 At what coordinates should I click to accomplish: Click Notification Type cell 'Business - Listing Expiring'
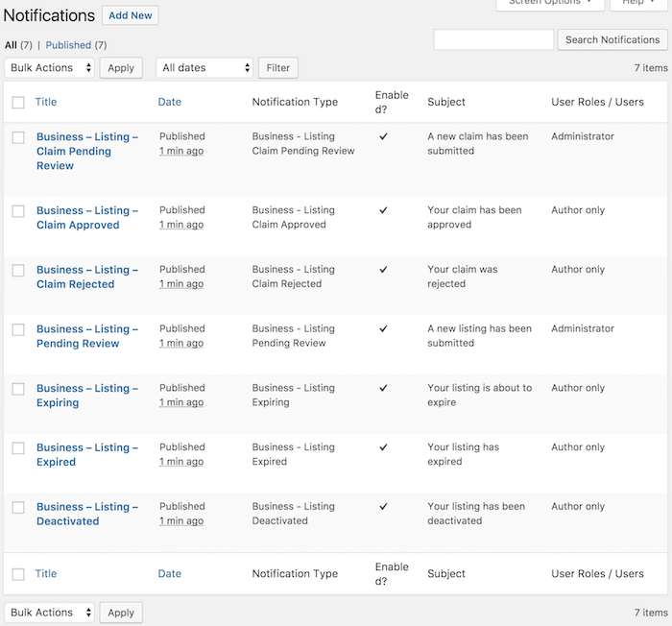(x=293, y=395)
